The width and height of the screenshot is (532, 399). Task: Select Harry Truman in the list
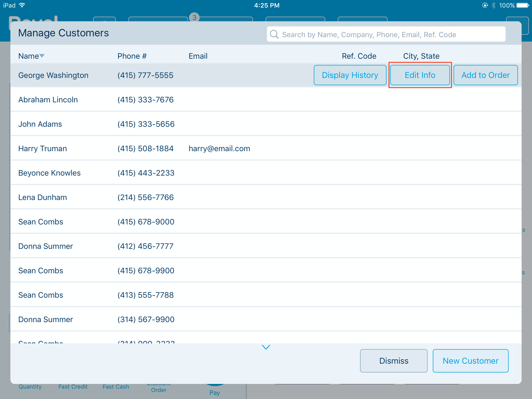click(x=266, y=148)
